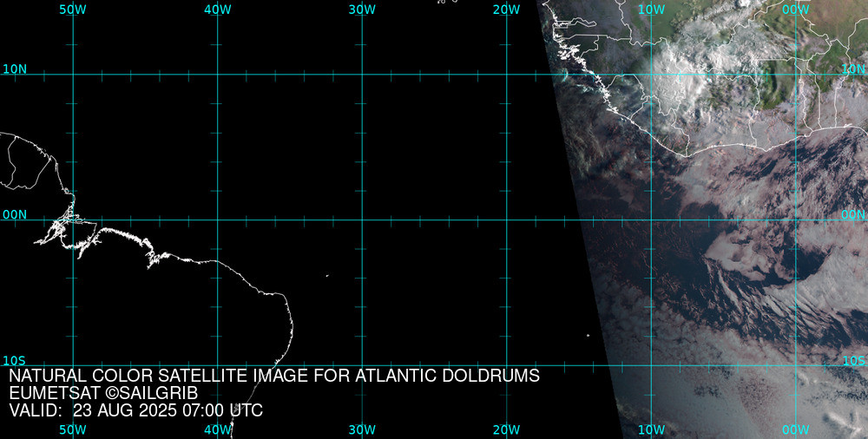Click the '10W' longitude label along the bottom edge
868x439 pixels.
click(652, 430)
